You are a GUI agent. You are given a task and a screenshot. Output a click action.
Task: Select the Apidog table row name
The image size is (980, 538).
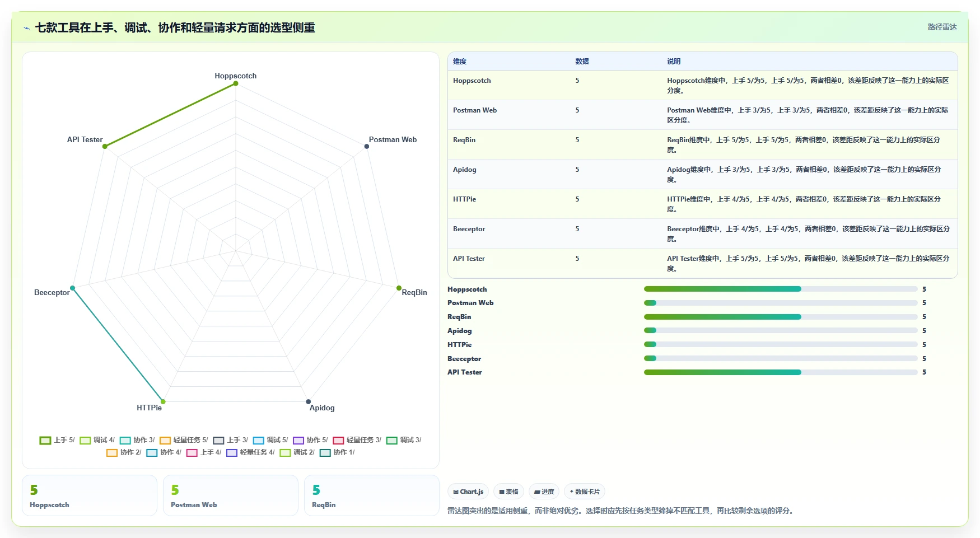pos(465,170)
